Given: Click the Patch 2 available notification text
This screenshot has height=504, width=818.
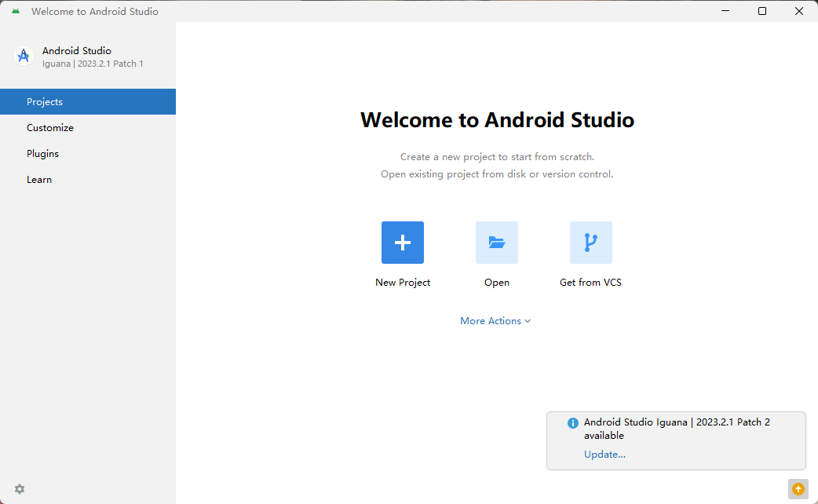Looking at the screenshot, I should tap(677, 429).
